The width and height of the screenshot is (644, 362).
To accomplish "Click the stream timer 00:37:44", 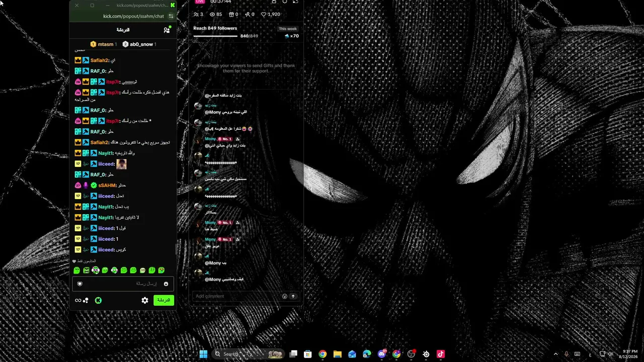I will pyautogui.click(x=220, y=2).
